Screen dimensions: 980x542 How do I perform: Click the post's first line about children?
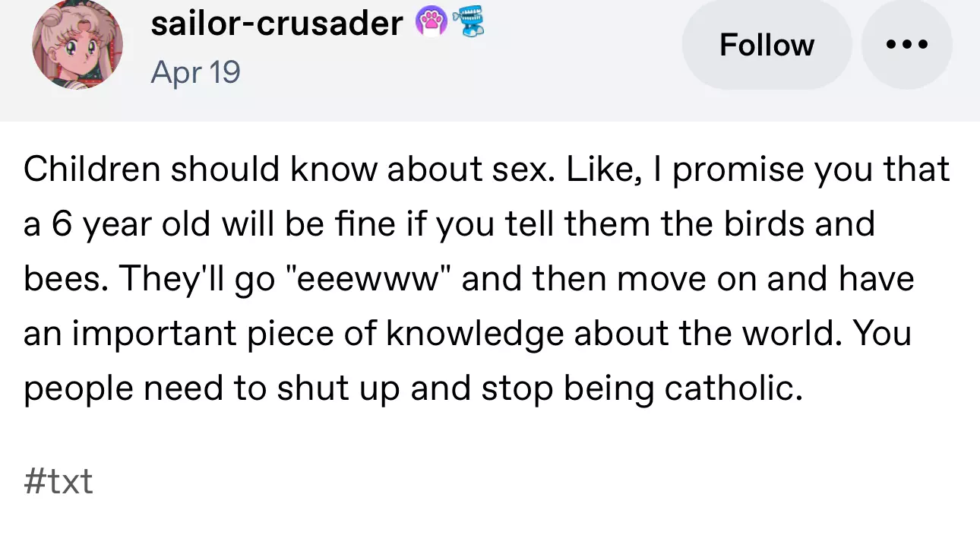(x=486, y=170)
